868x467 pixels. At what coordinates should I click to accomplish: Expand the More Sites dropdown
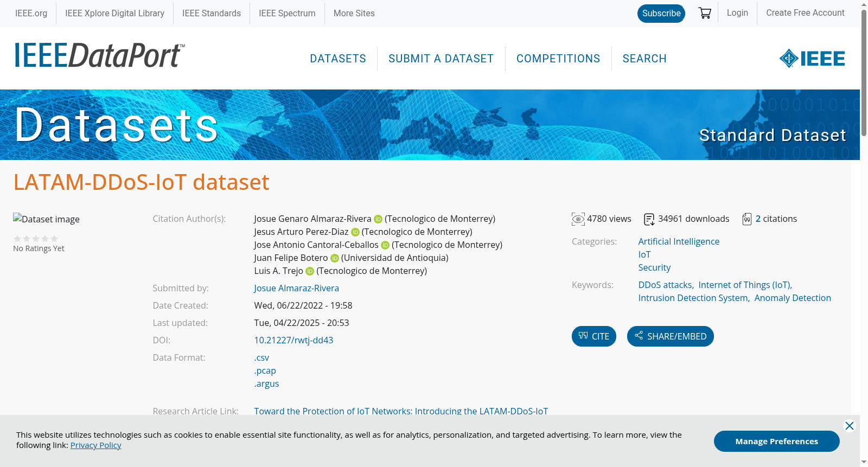(354, 13)
